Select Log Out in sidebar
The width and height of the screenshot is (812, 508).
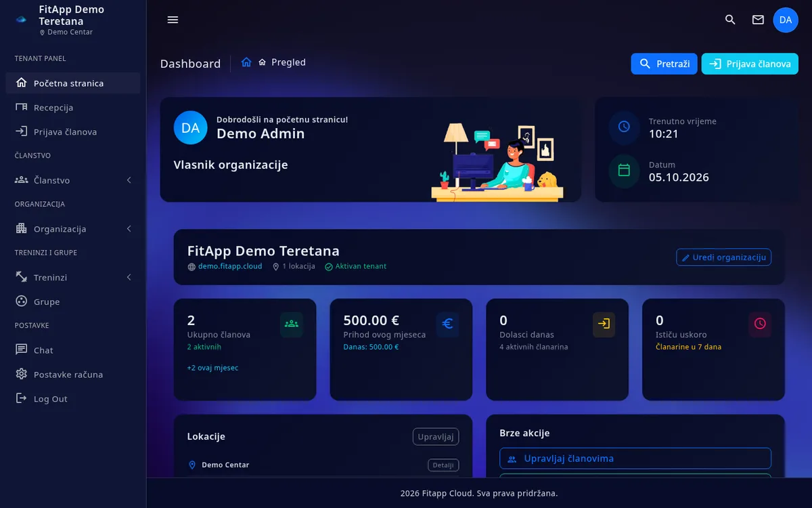73,399
